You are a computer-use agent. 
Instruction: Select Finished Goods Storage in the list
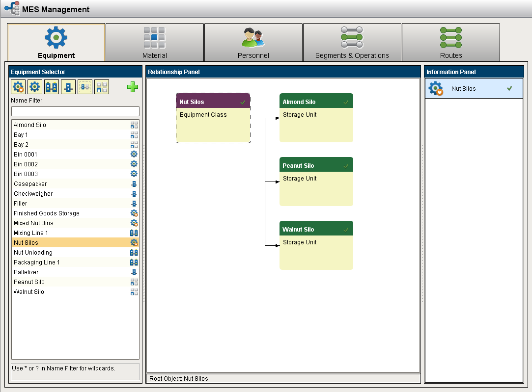[47, 213]
